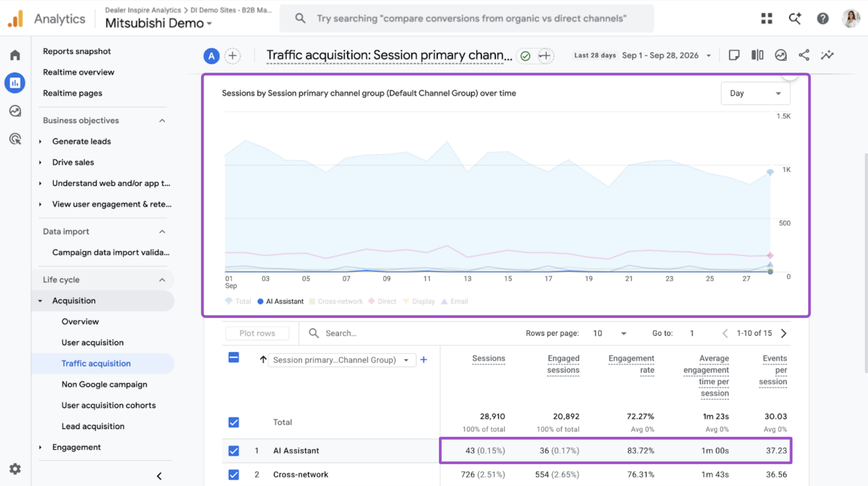The height and width of the screenshot is (486, 868).
Task: Open the Rows per page dropdown
Action: [x=609, y=333]
